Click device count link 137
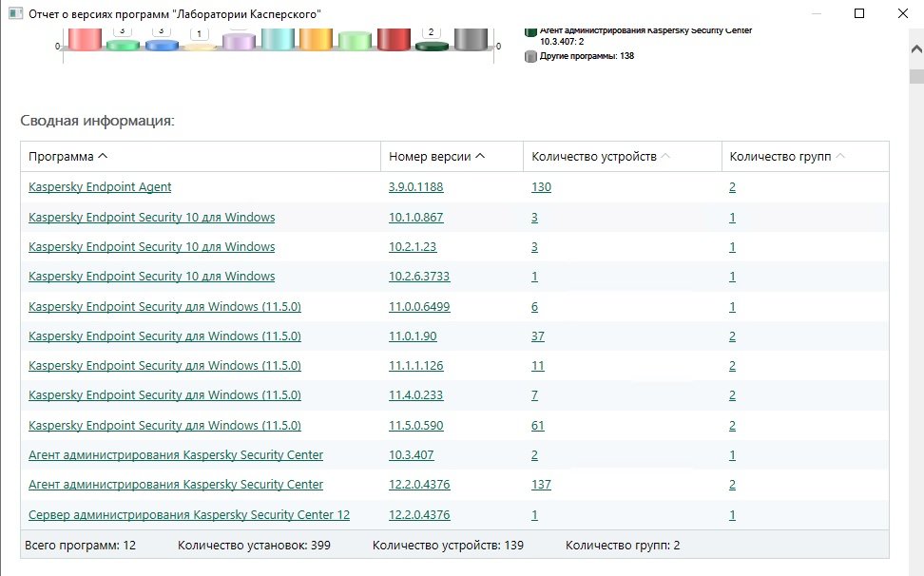The image size is (924, 576). (x=541, y=485)
